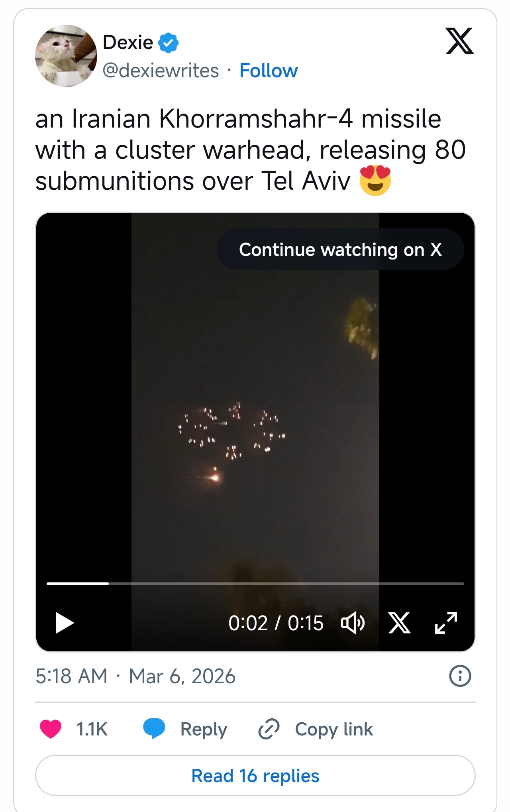Copy the tweet link icon
510x812 pixels.
pos(269,729)
